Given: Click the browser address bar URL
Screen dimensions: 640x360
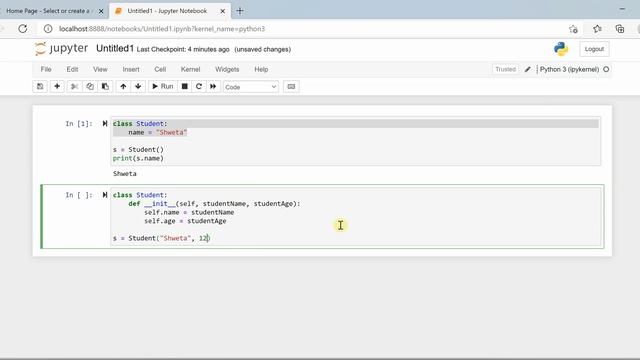Looking at the screenshot, I should [162, 29].
